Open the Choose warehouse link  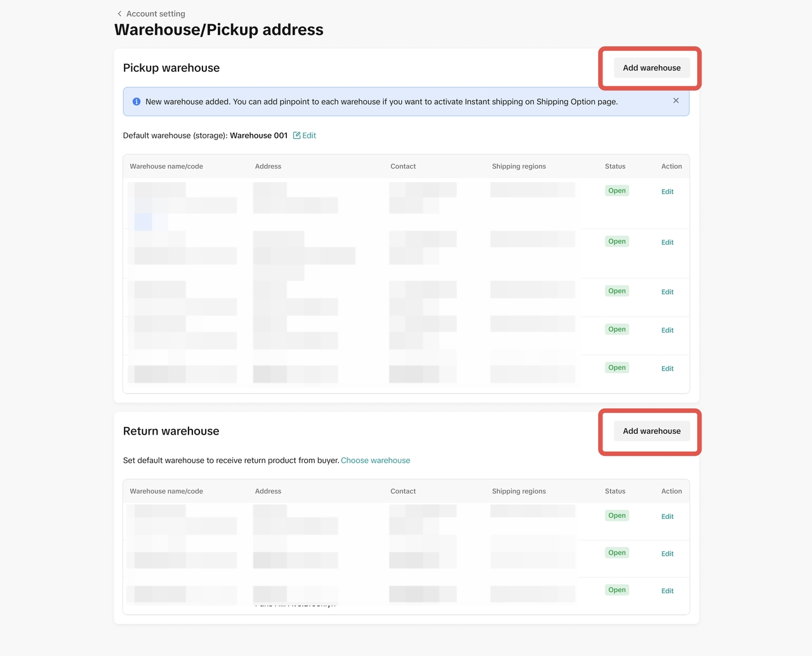(x=375, y=461)
